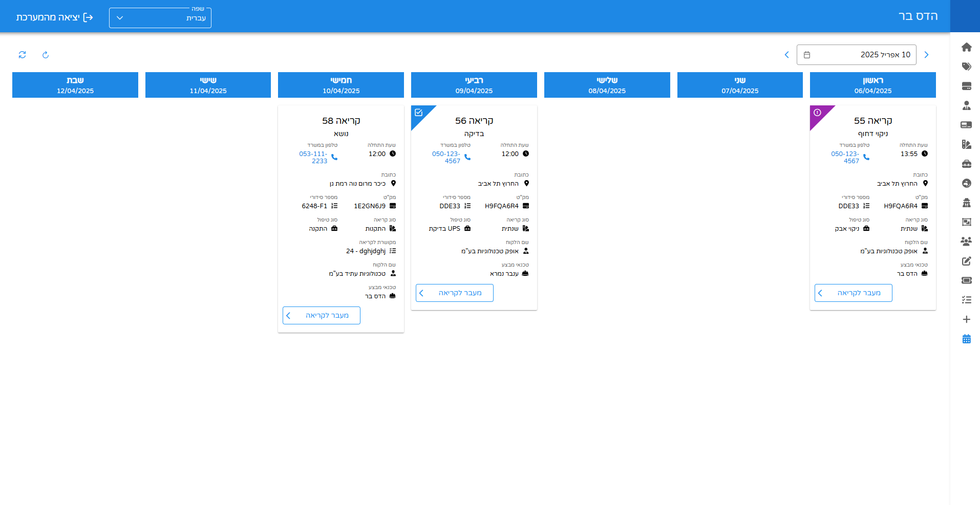Click מעבר לקריאה button on call 56
Viewport: 980px width, 505px height.
(x=455, y=293)
